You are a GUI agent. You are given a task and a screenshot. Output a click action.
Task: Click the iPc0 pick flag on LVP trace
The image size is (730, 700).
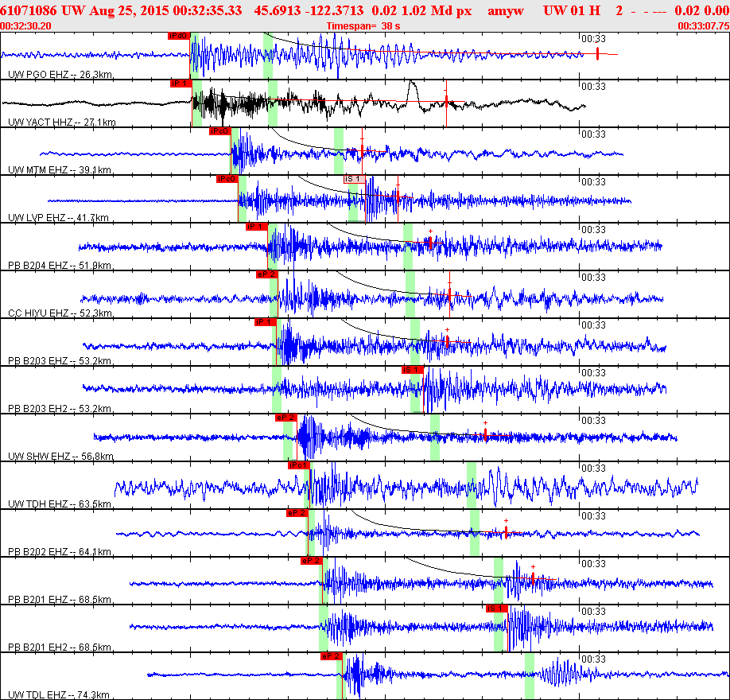point(227,179)
